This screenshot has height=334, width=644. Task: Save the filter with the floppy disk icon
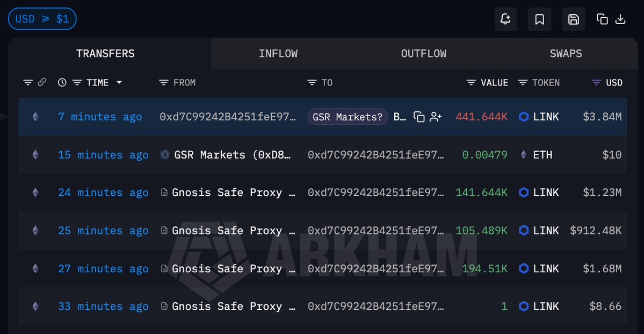pos(573,19)
